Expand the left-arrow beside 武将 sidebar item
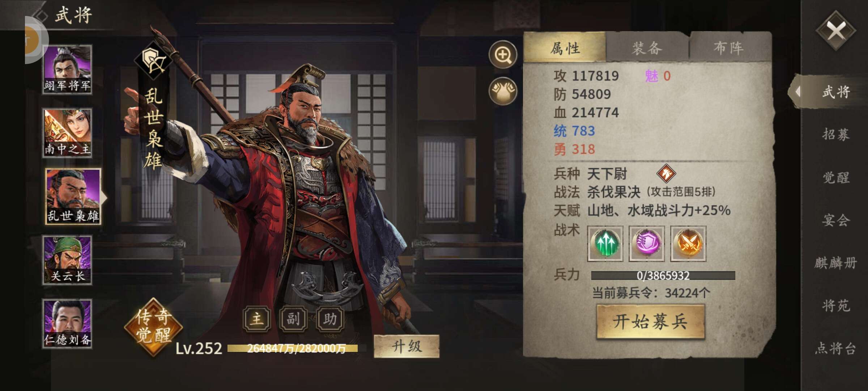The image size is (868, 391). tap(797, 92)
